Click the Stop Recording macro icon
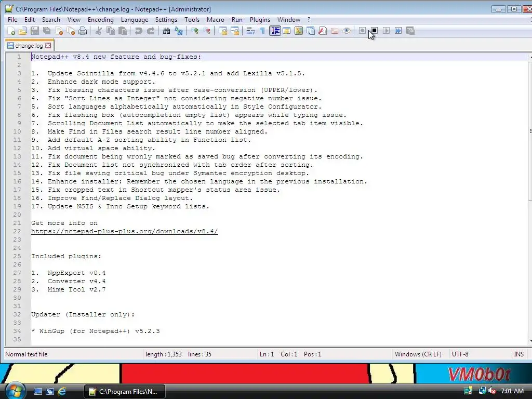532x399 pixels. point(374,31)
